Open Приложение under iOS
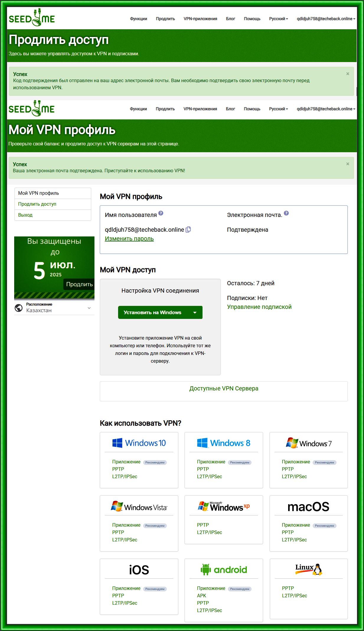 126,588
